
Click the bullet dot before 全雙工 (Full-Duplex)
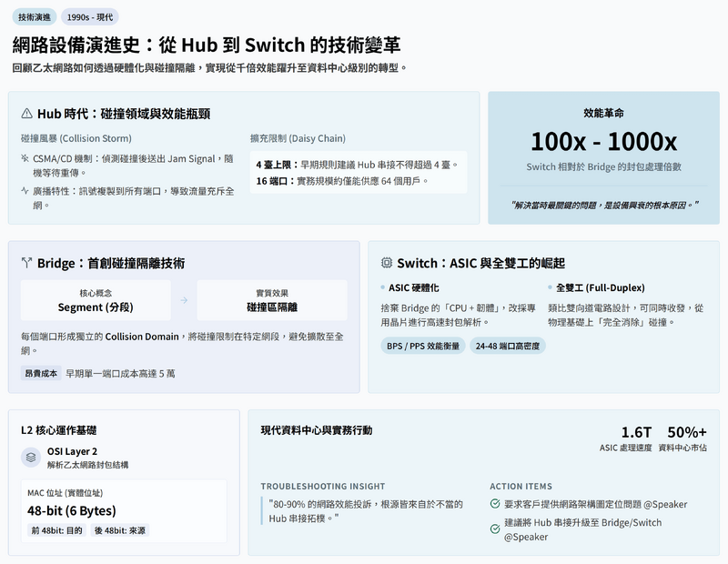[x=550, y=287]
